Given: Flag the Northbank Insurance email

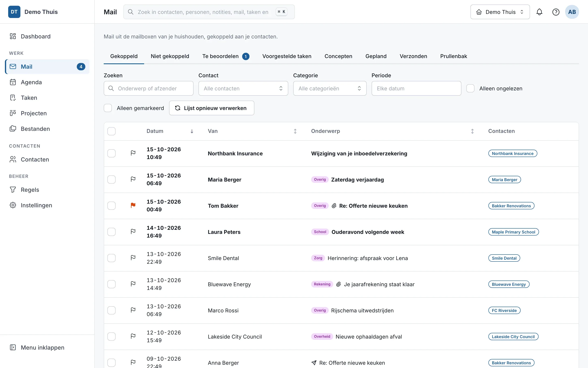Looking at the screenshot, I should pyautogui.click(x=133, y=153).
